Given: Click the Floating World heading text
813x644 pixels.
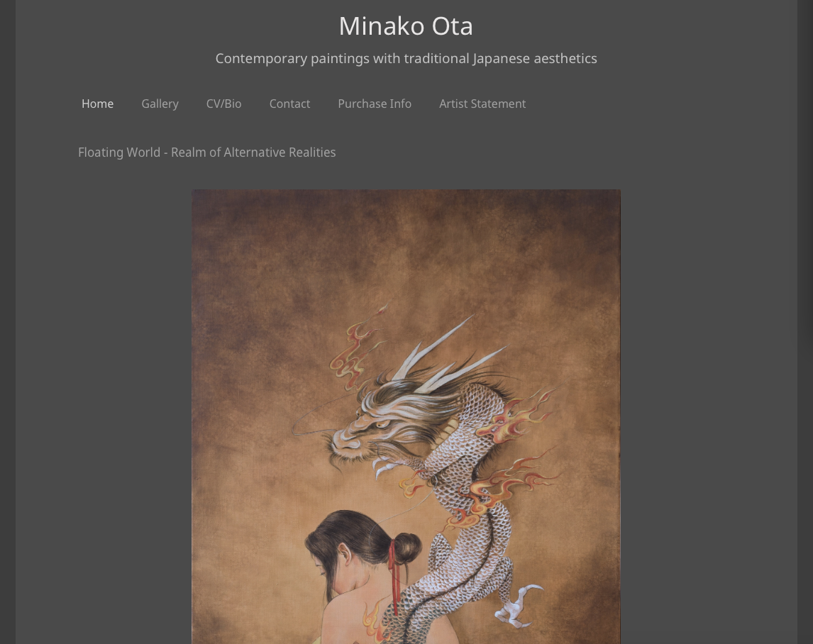Looking at the screenshot, I should [x=207, y=152].
